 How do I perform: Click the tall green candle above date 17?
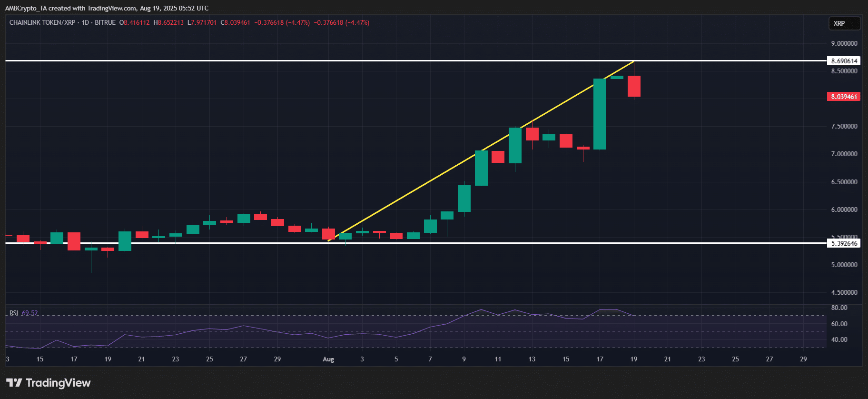coord(600,114)
